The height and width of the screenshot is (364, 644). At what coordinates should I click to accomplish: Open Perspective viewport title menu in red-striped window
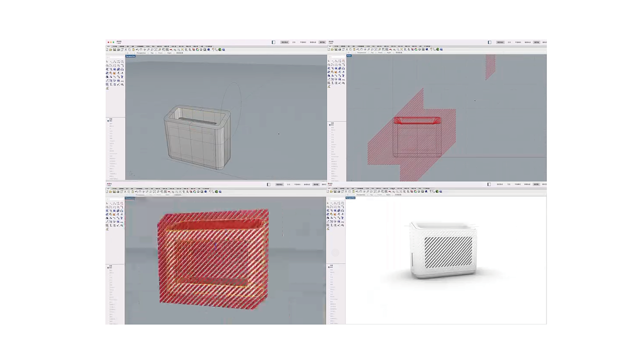click(130, 198)
